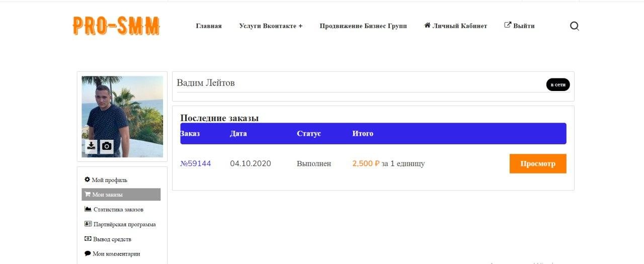Select Мои заказы in sidebar

(121, 195)
